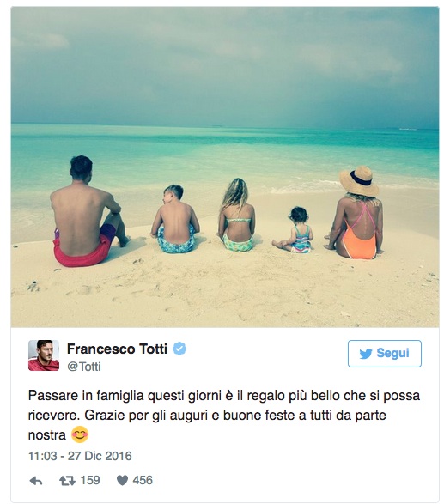Image resolution: width=444 pixels, height=504 pixels.
Task: Open Francesco Totti's profile avatar
Action: 44,355
